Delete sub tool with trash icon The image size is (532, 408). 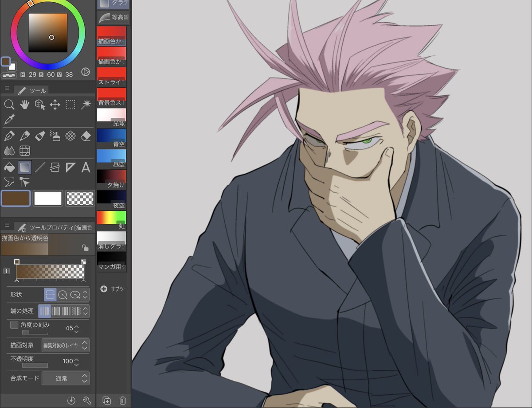pos(122,400)
